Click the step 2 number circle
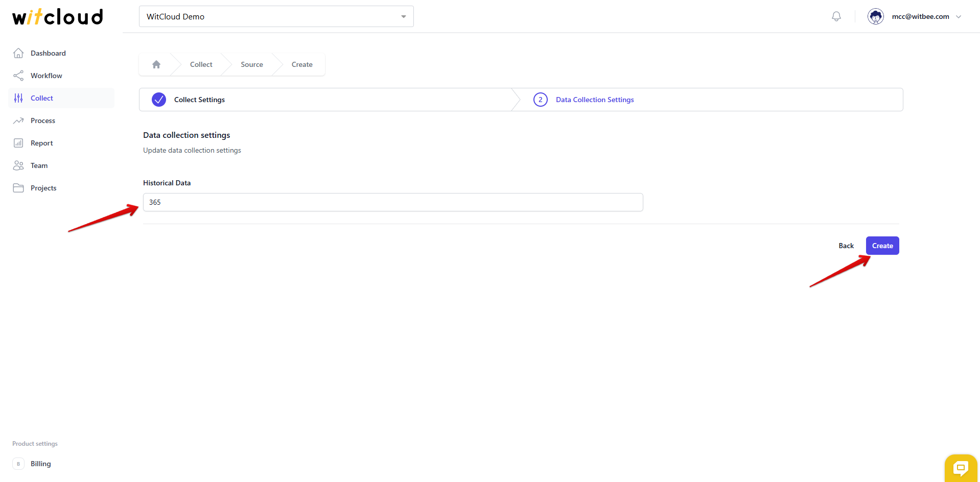Image resolution: width=980 pixels, height=482 pixels. tap(541, 100)
